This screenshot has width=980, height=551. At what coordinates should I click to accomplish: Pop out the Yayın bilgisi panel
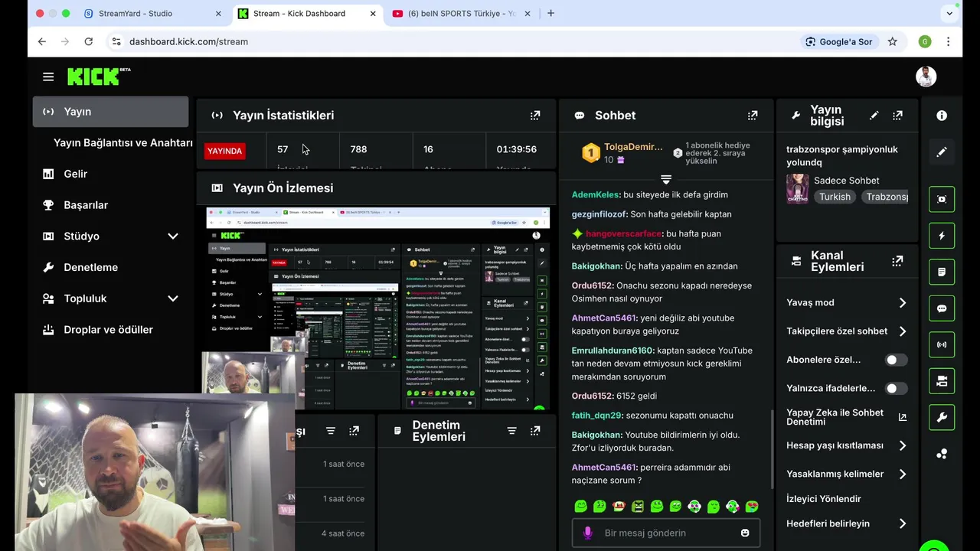[897, 116]
